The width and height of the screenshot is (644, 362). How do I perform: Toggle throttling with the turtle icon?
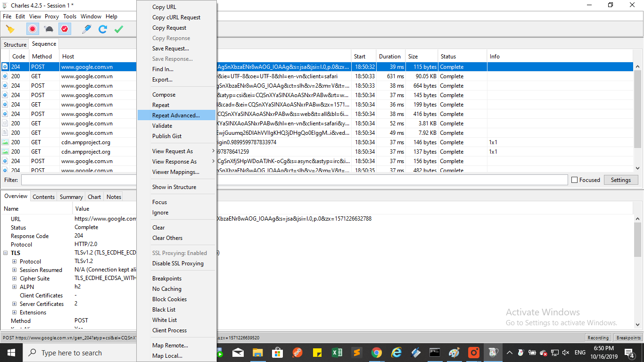point(49,29)
